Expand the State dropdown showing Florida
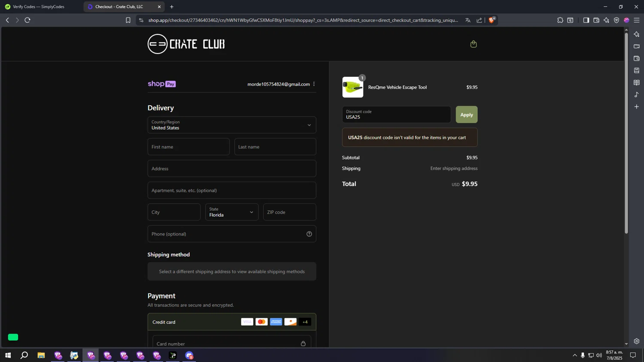Viewport: 644px width, 362px height. pos(232,212)
